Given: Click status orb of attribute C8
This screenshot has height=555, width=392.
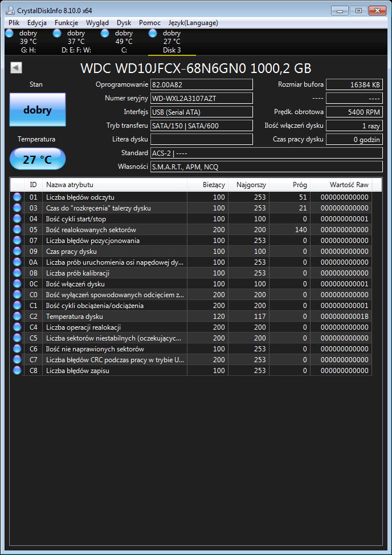Looking at the screenshot, I should coord(17,371).
